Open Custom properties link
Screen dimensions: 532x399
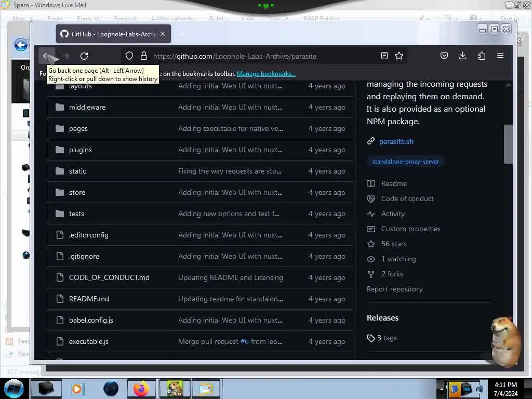tap(410, 229)
